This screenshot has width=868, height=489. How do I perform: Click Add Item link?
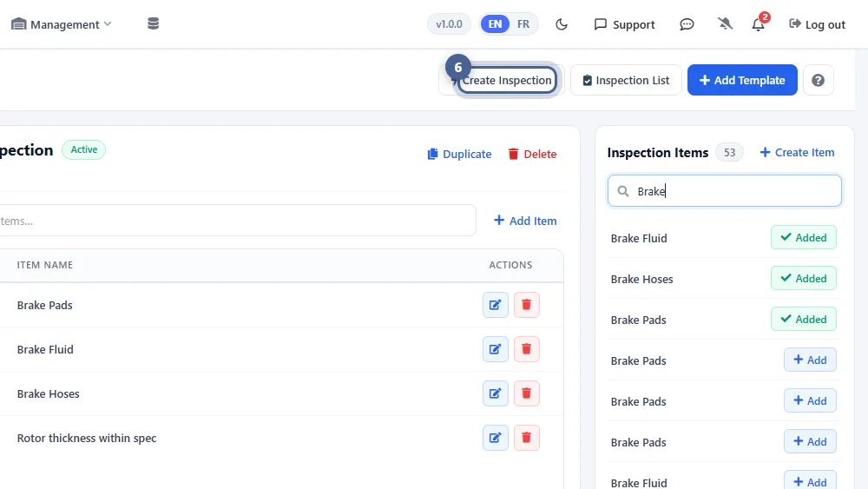[525, 221]
